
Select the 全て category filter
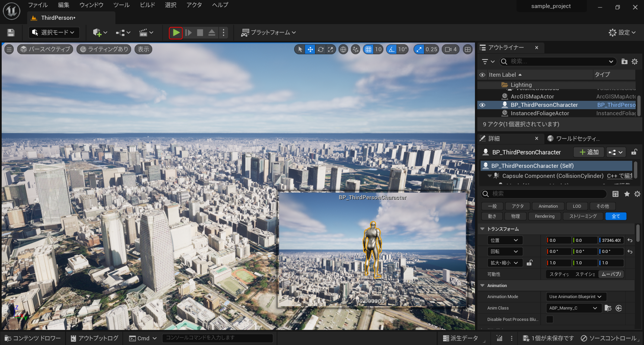coord(616,216)
